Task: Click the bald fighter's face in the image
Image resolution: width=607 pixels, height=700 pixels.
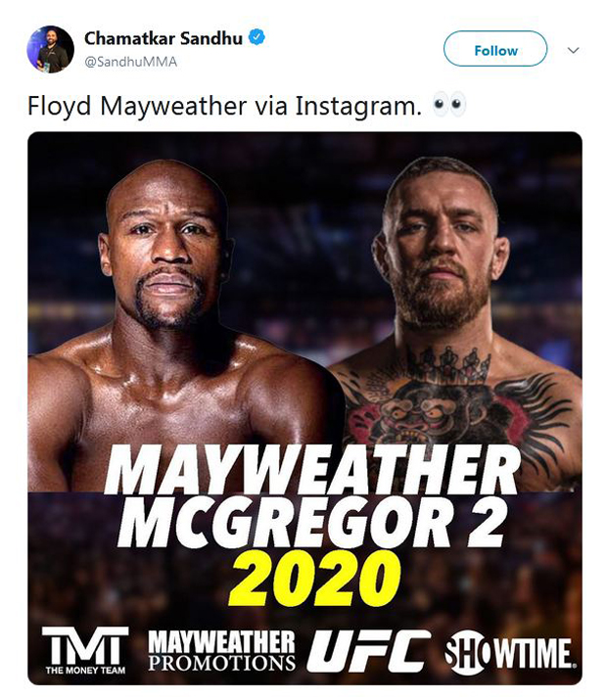Action: 166,255
